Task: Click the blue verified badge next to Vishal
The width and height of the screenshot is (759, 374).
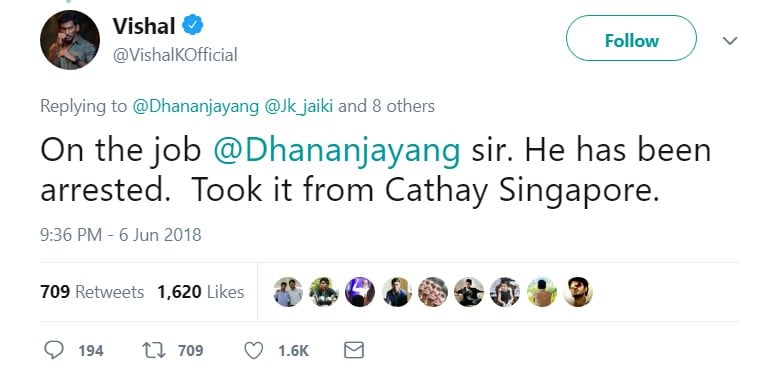Action: [x=192, y=25]
